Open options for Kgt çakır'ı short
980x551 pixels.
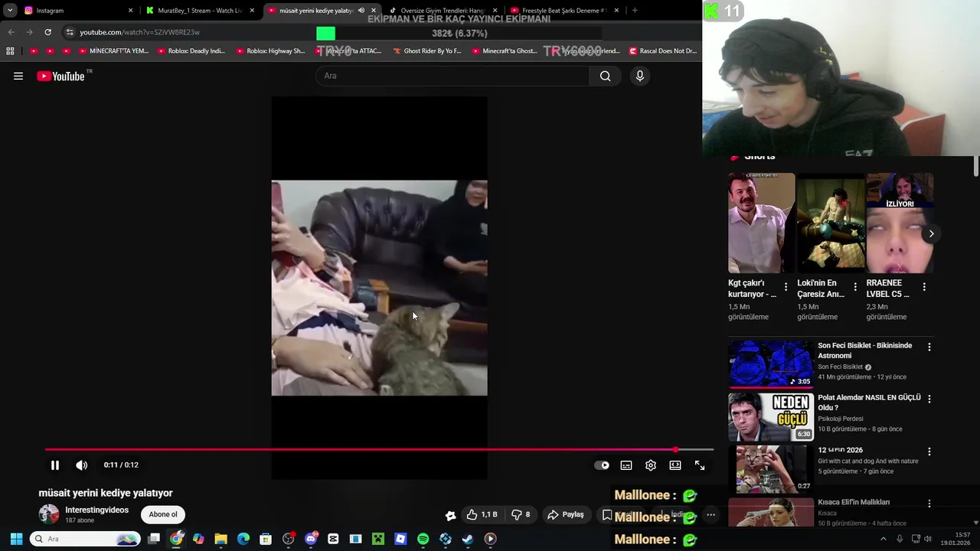(786, 287)
